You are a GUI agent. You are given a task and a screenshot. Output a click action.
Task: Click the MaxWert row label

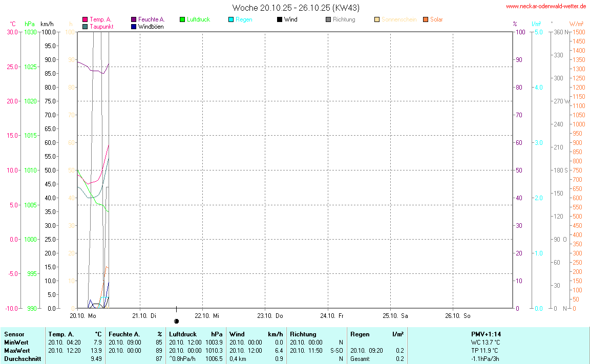coord(17,351)
